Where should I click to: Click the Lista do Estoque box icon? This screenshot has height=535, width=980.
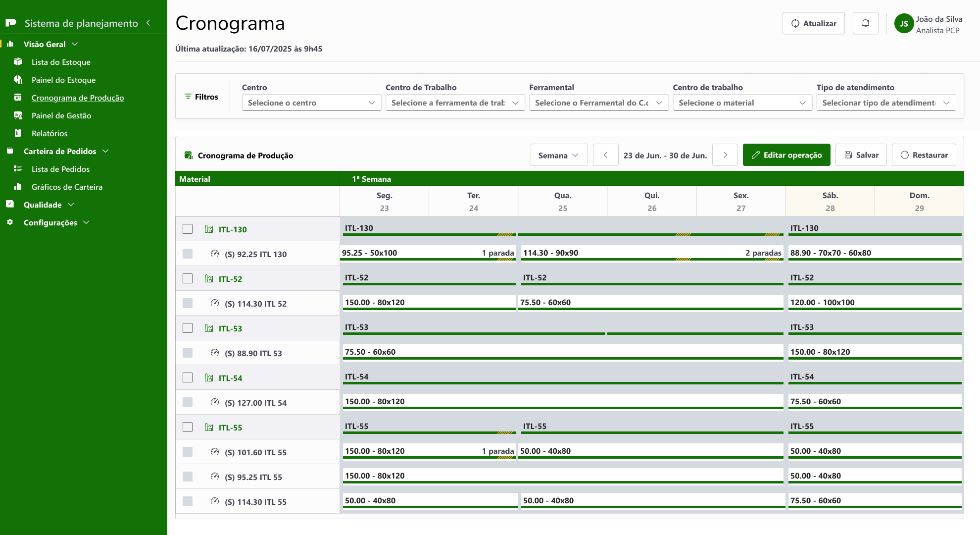(18, 61)
